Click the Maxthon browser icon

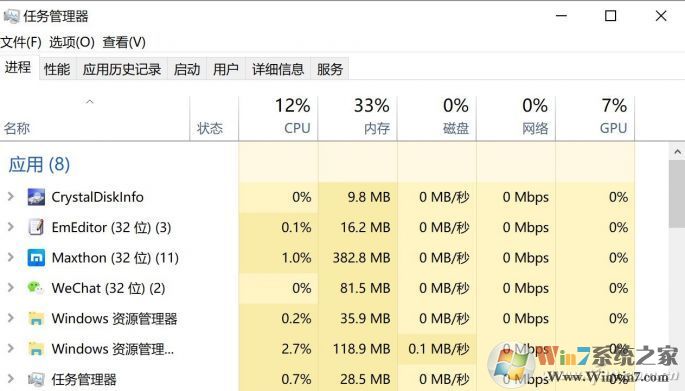coord(36,258)
